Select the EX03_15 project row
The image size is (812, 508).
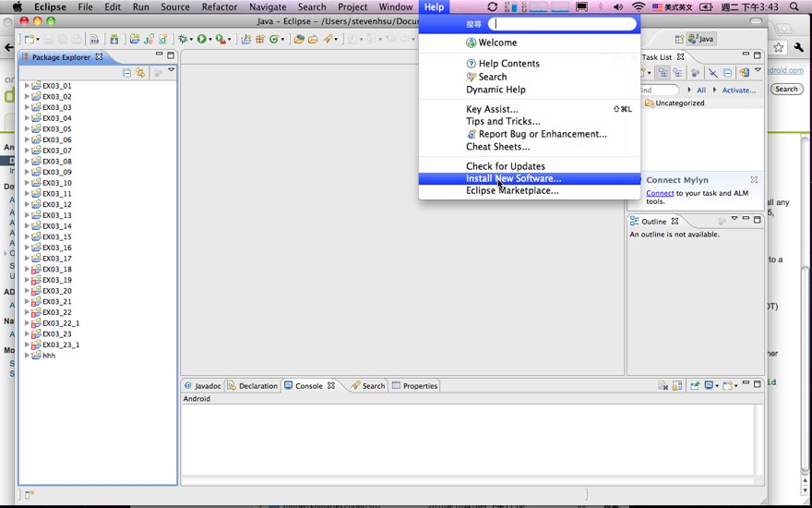tap(56, 236)
